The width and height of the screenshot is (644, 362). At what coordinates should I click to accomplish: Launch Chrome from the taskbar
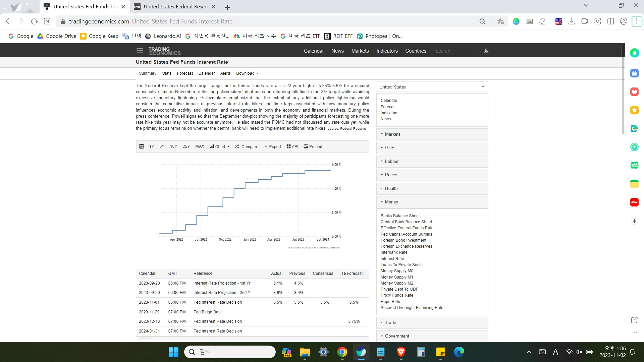(x=342, y=352)
